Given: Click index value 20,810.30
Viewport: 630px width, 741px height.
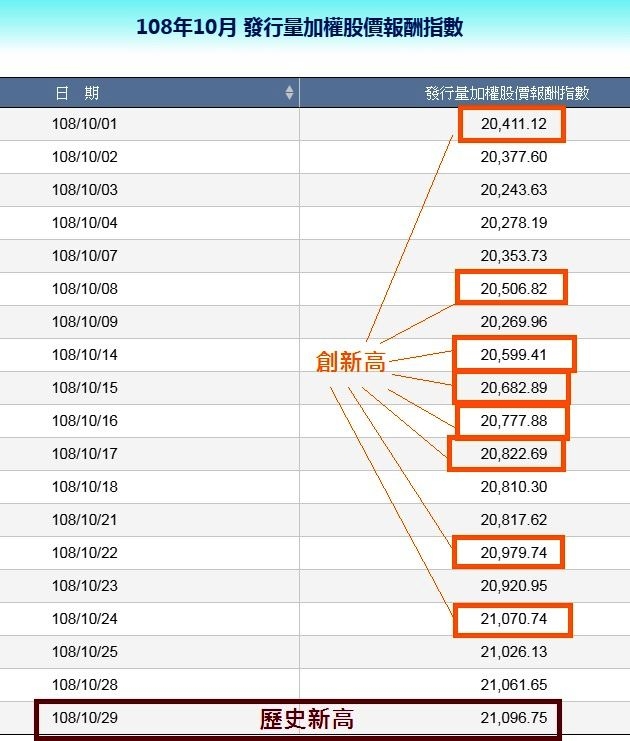Looking at the screenshot, I should (x=514, y=487).
